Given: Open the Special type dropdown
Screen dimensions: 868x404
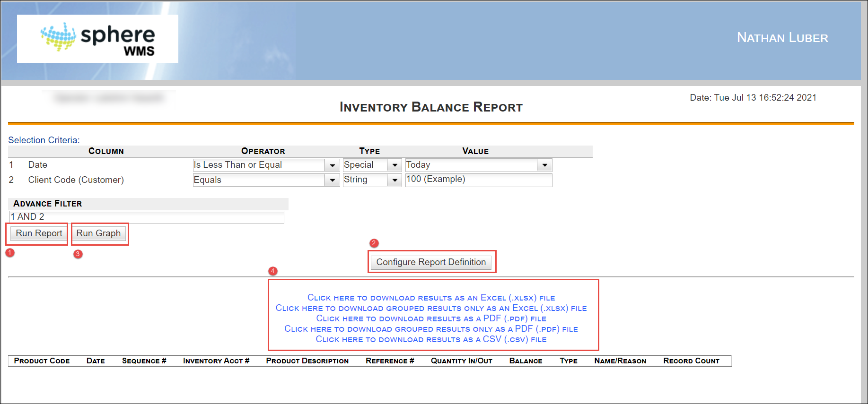Looking at the screenshot, I should tap(395, 165).
